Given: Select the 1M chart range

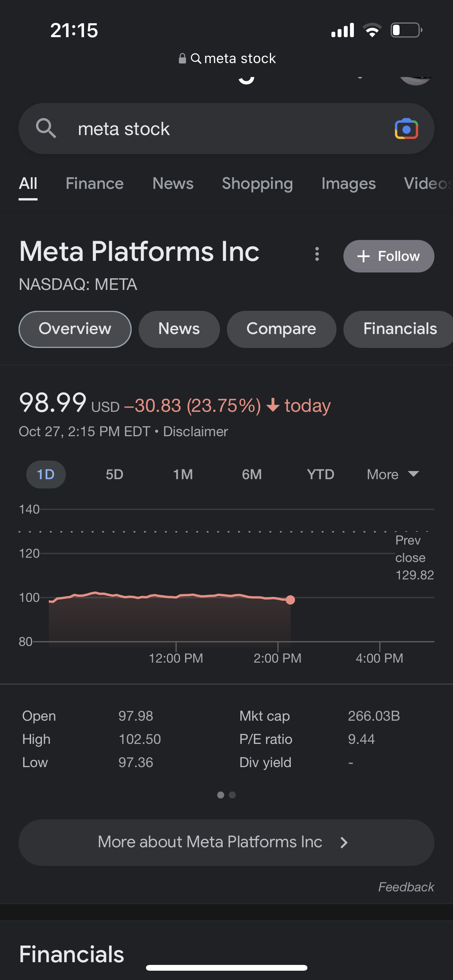Looking at the screenshot, I should coord(183,475).
